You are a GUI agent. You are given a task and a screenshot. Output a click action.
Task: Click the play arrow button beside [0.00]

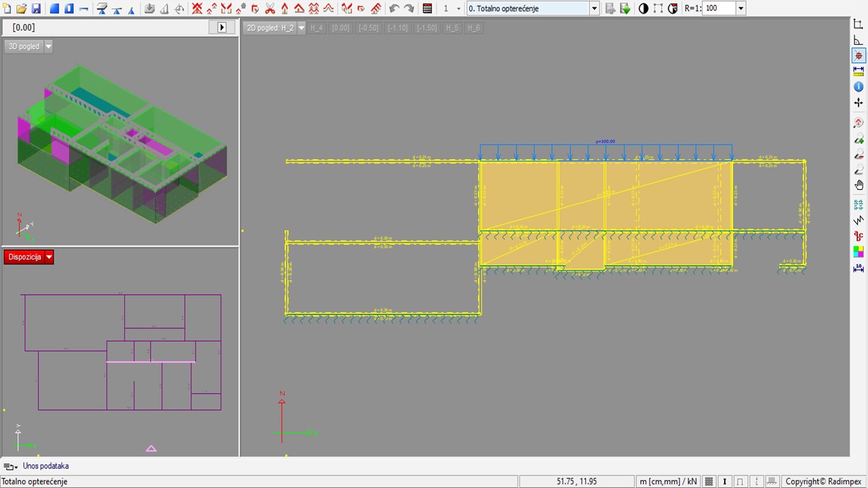222,28
